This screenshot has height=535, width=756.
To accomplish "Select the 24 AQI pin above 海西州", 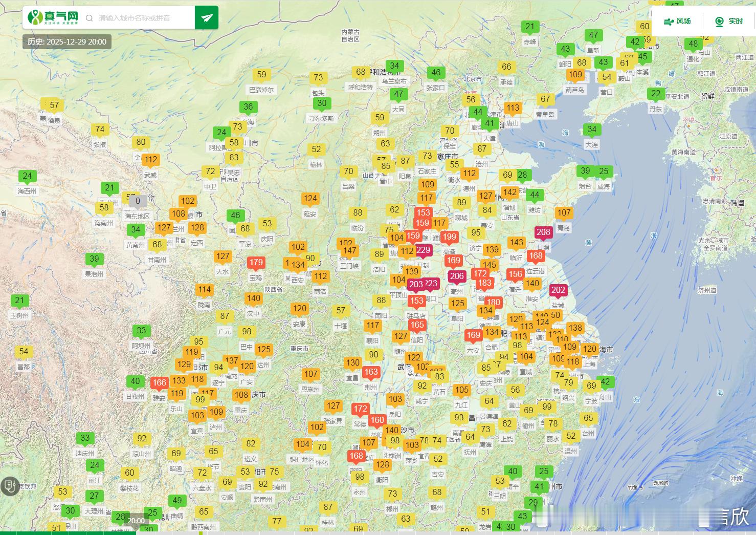I will tap(27, 177).
